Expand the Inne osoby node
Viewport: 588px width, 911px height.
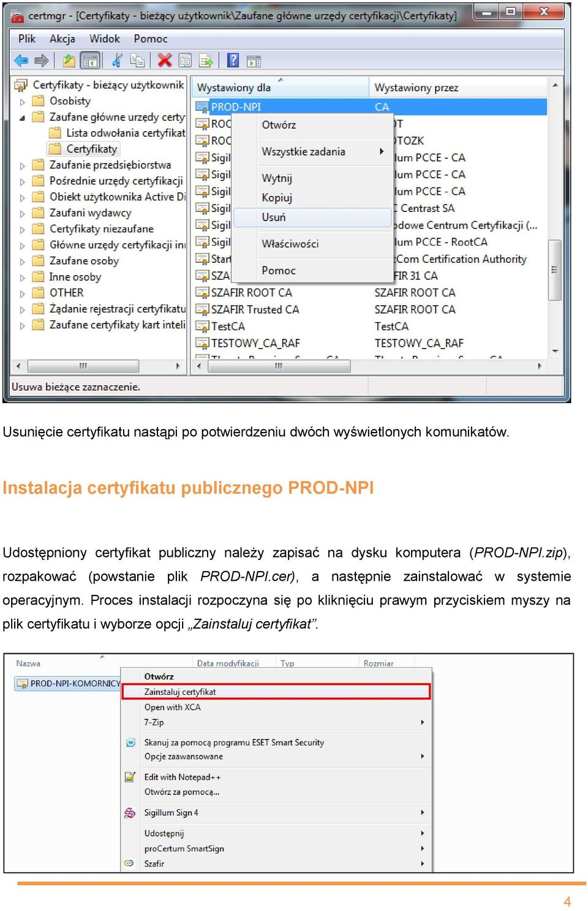point(23,278)
